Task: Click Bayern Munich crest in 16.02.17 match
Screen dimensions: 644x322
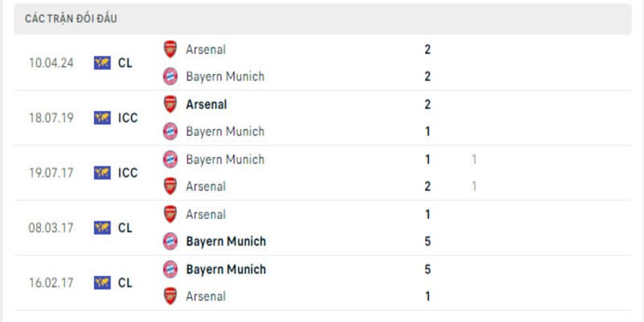Action: (x=170, y=269)
